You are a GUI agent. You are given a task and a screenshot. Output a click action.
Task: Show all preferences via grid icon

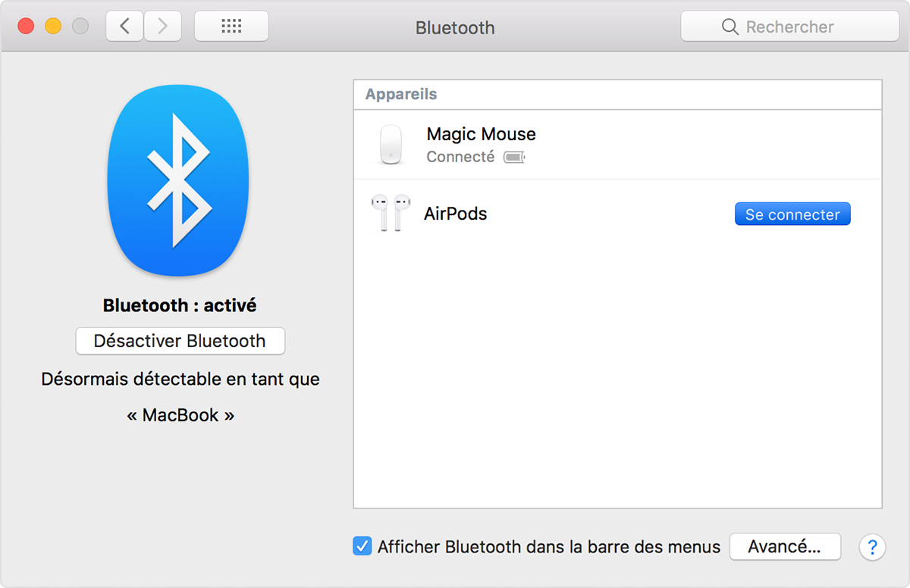tap(231, 27)
